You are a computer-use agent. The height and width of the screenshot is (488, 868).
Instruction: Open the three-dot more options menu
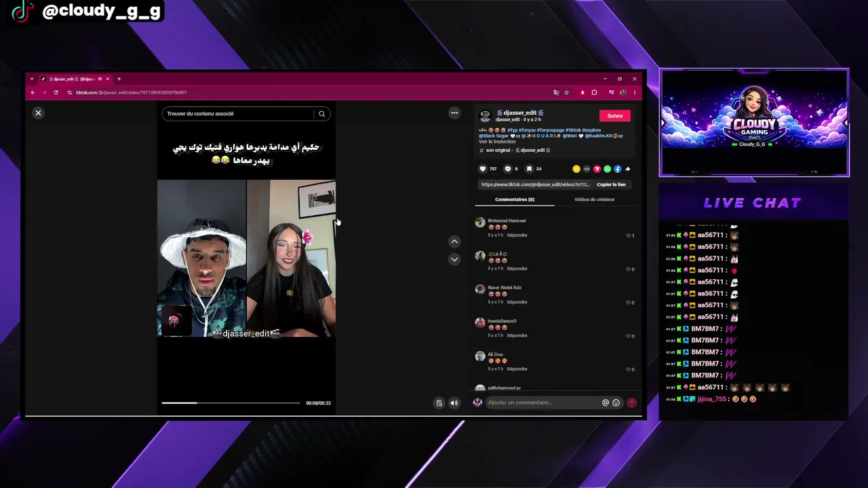(454, 113)
